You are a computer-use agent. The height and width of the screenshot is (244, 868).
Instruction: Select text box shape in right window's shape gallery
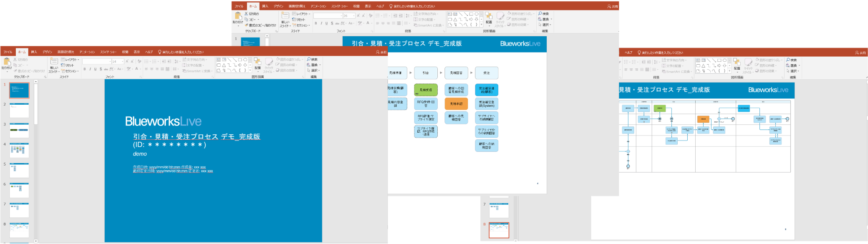coord(698,60)
